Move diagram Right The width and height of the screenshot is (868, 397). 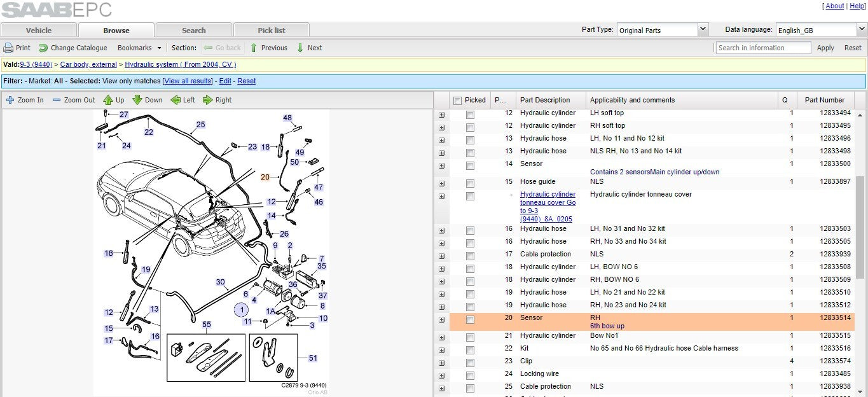[217, 100]
